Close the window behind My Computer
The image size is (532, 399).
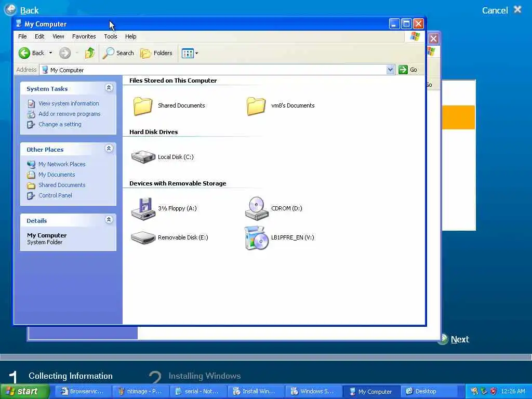(x=434, y=38)
